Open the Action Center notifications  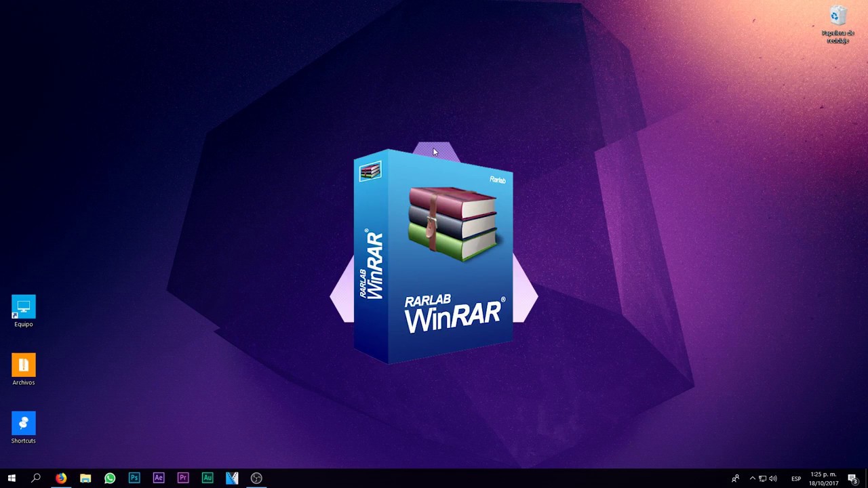point(853,479)
